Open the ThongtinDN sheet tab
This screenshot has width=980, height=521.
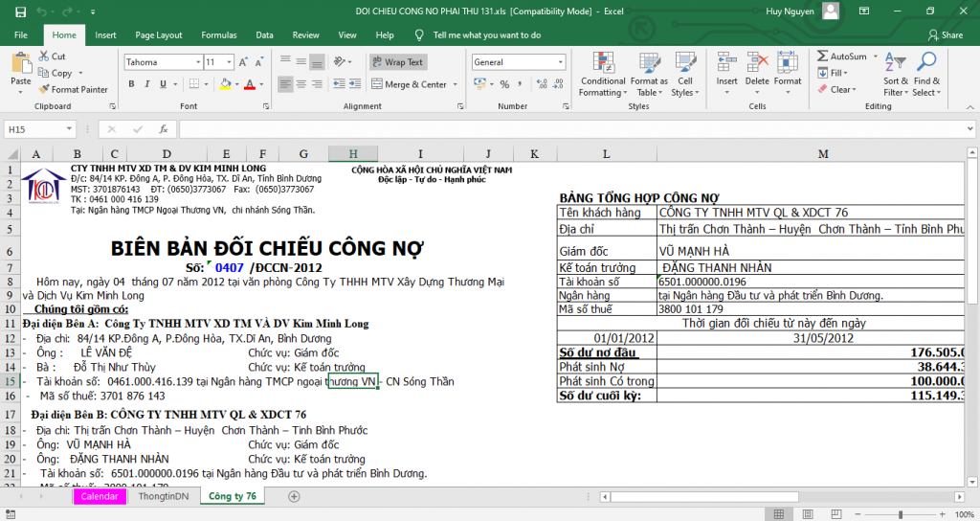(x=164, y=496)
